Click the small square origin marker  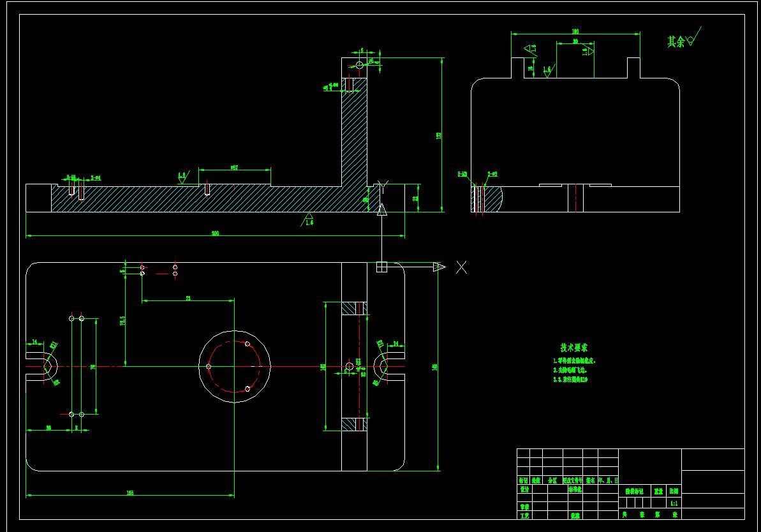[x=381, y=267]
